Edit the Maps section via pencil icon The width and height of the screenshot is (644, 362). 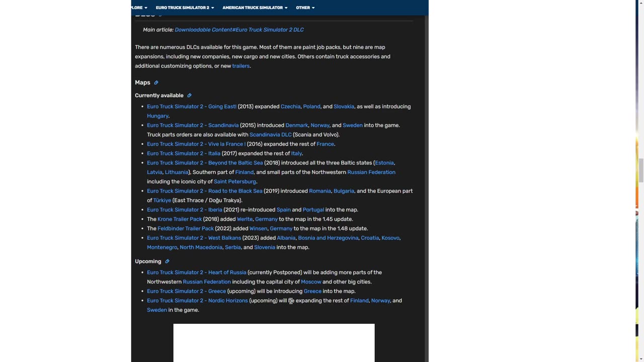[156, 82]
